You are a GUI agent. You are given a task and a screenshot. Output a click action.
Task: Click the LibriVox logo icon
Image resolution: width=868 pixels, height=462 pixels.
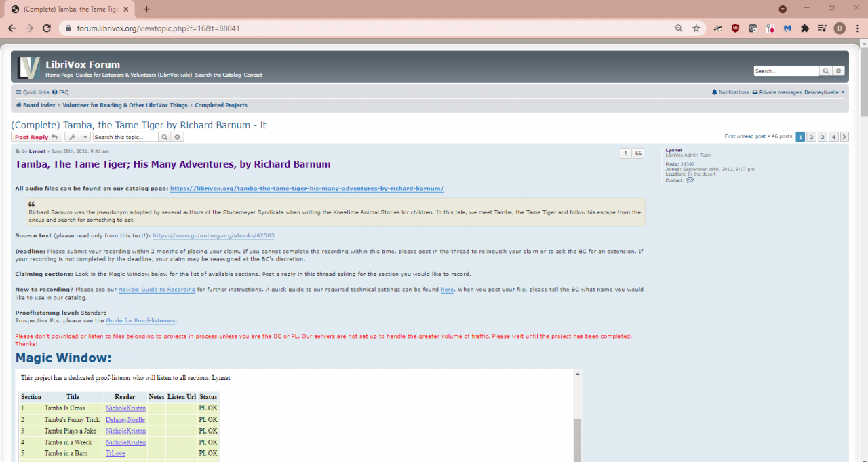(x=28, y=69)
